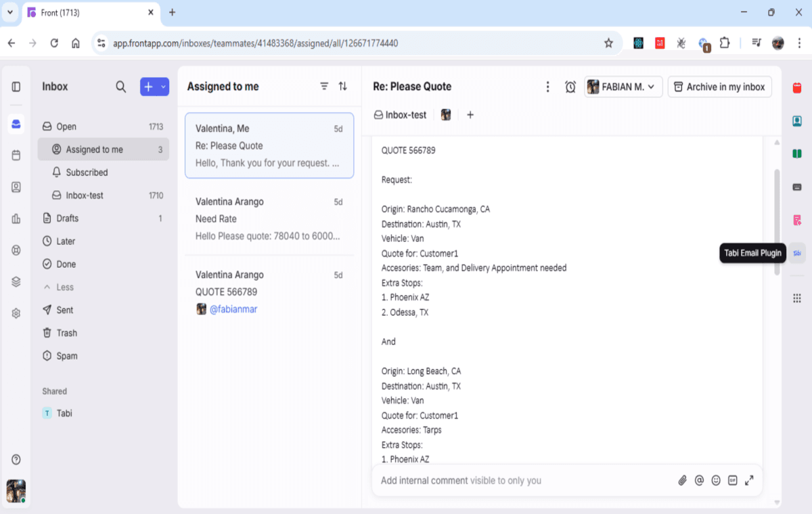Open the settings gear icon
Image resolution: width=812 pixels, height=514 pixels.
16,312
